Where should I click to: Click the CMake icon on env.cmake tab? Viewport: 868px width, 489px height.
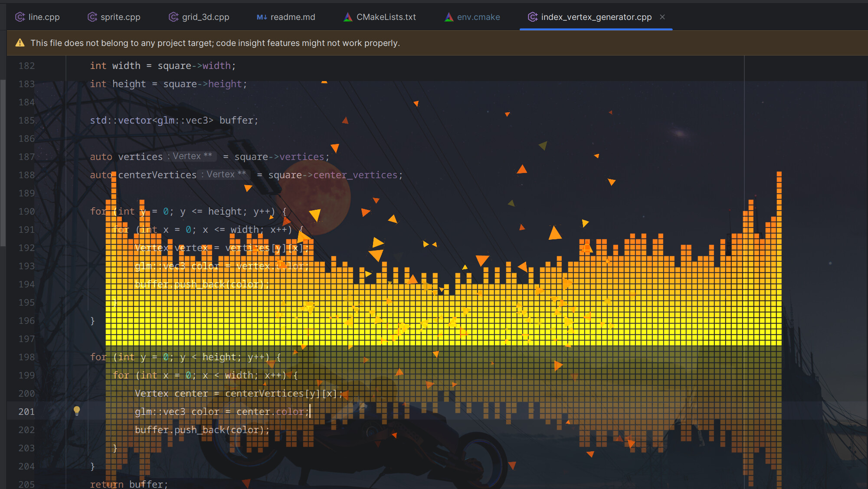pyautogui.click(x=448, y=17)
